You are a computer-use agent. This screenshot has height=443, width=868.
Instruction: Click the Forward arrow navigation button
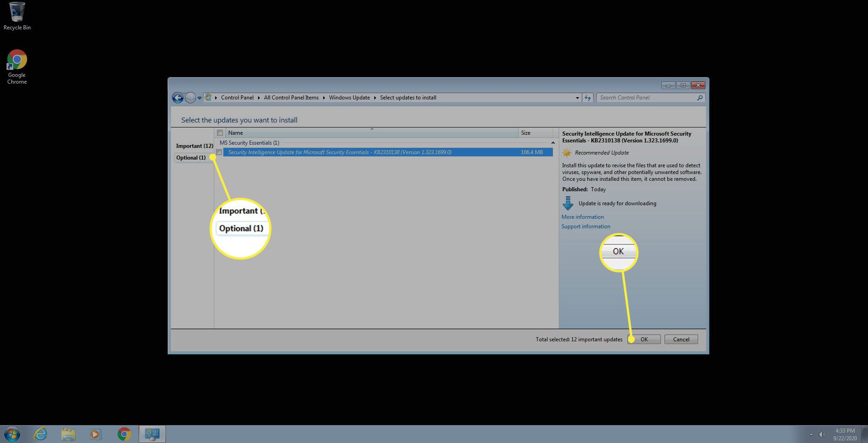(x=190, y=98)
